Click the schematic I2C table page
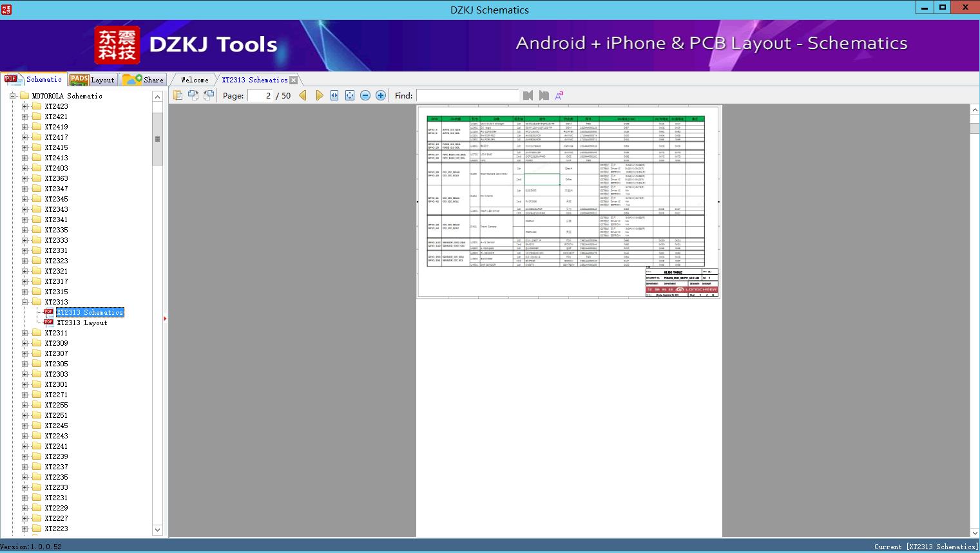This screenshot has width=980, height=553. coord(568,202)
